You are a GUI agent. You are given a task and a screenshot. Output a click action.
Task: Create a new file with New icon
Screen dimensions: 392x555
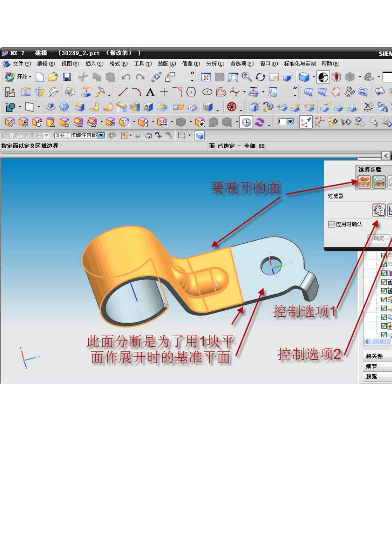click(40, 77)
